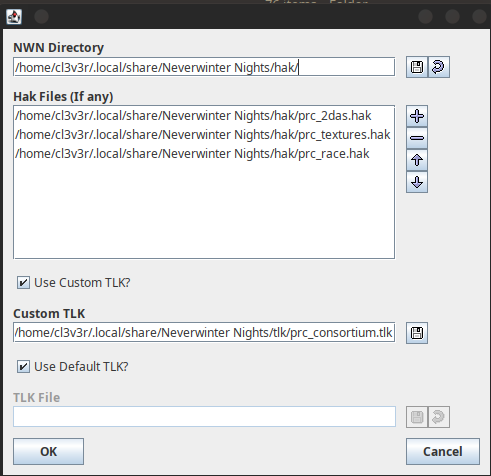Image resolution: width=491 pixels, height=476 pixels.
Task: Select prc_textures.hak in the hak list
Action: (x=204, y=135)
